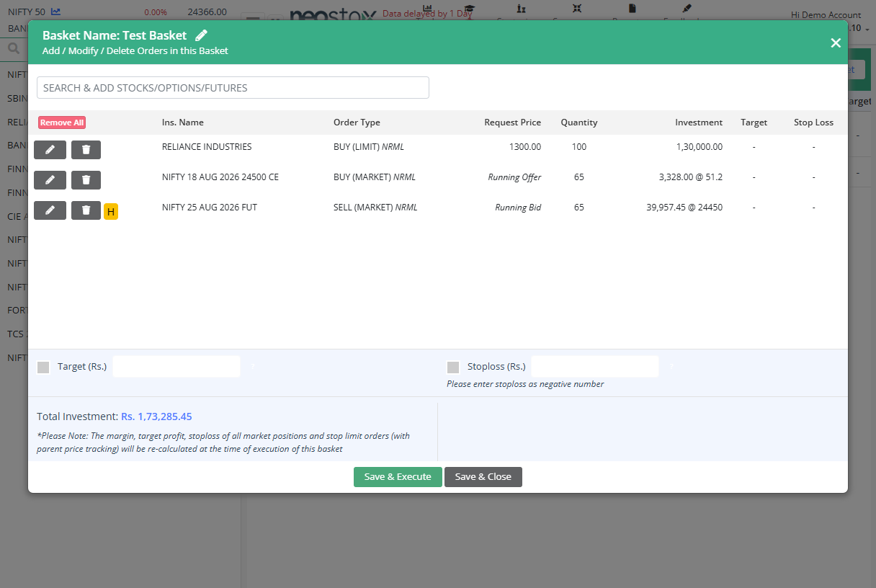Click SELL (MARKET) NRML order type
The height and width of the screenshot is (588, 876).
[375, 208]
